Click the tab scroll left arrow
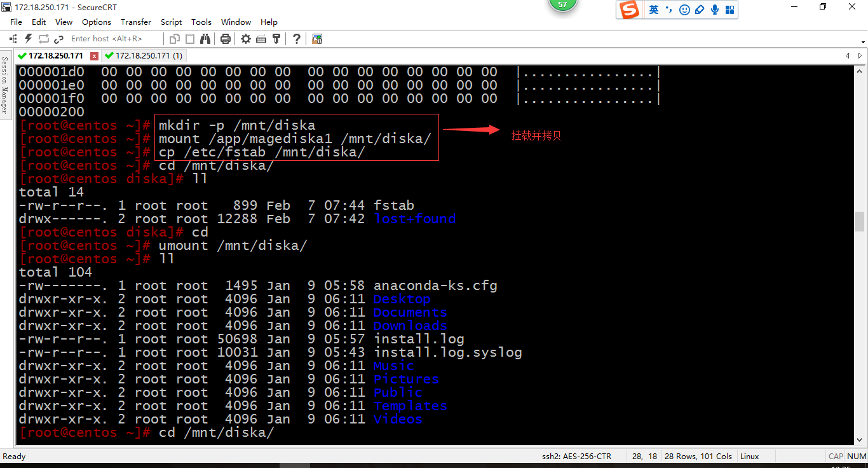The height and width of the screenshot is (468, 868). point(848,56)
